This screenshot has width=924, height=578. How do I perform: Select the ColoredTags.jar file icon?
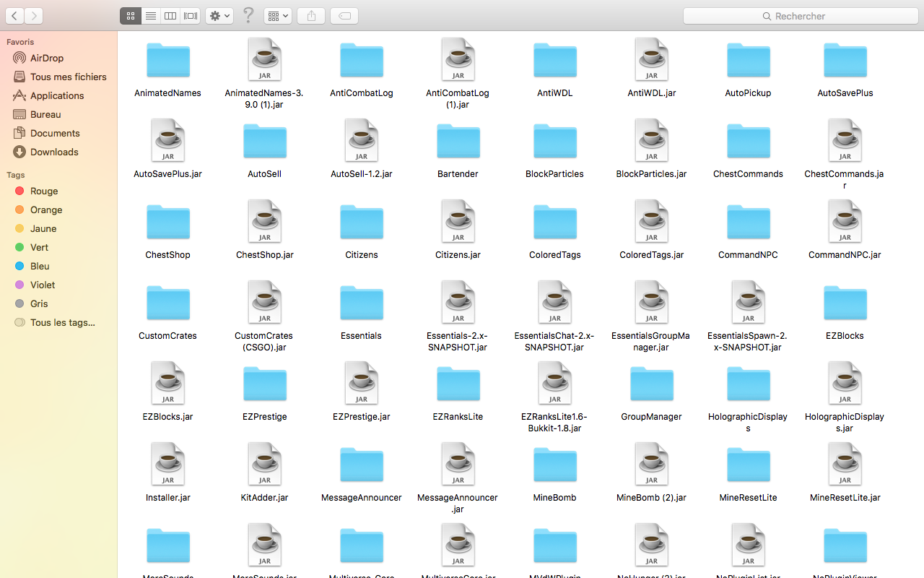pyautogui.click(x=652, y=221)
